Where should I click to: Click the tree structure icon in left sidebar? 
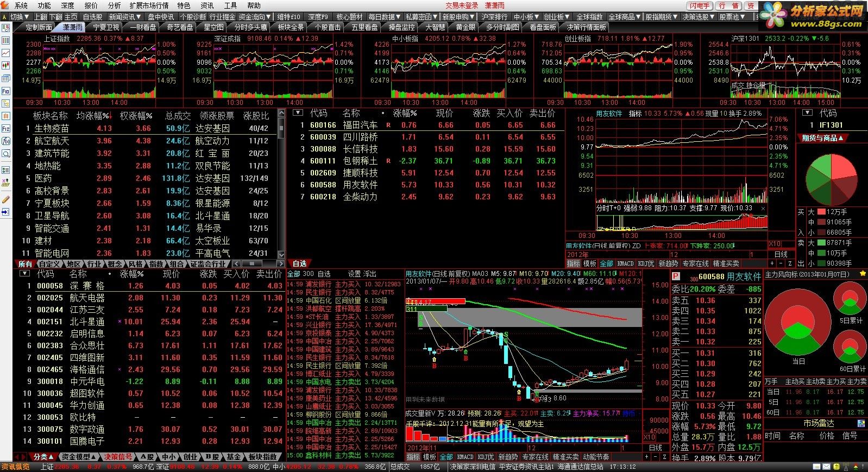point(6,103)
